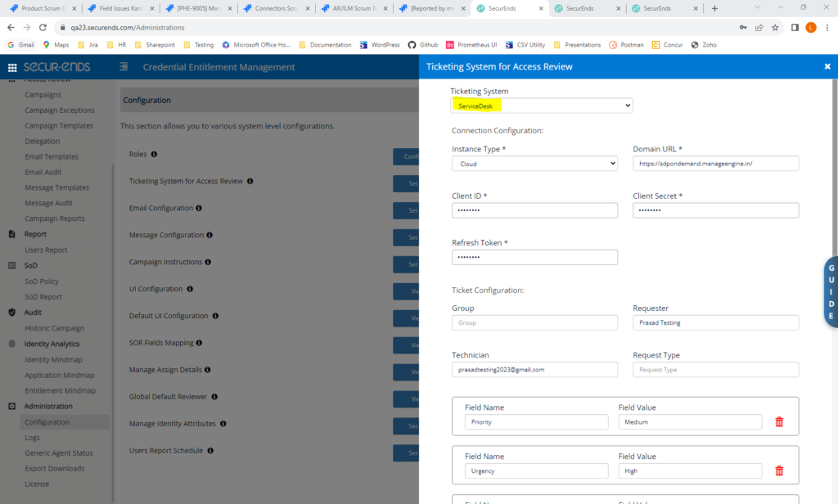
Task: Click info icon next to Campaign Instructions
Action: [x=208, y=262]
